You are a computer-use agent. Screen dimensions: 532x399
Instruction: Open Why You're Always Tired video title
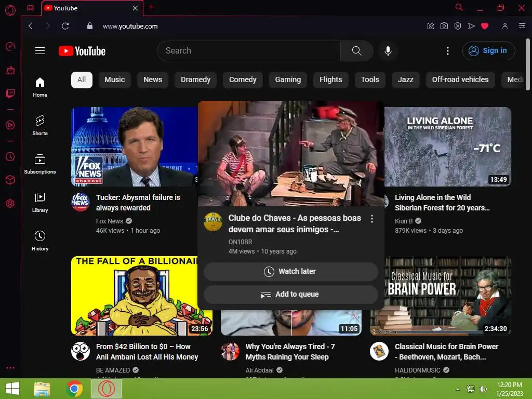tap(290, 352)
